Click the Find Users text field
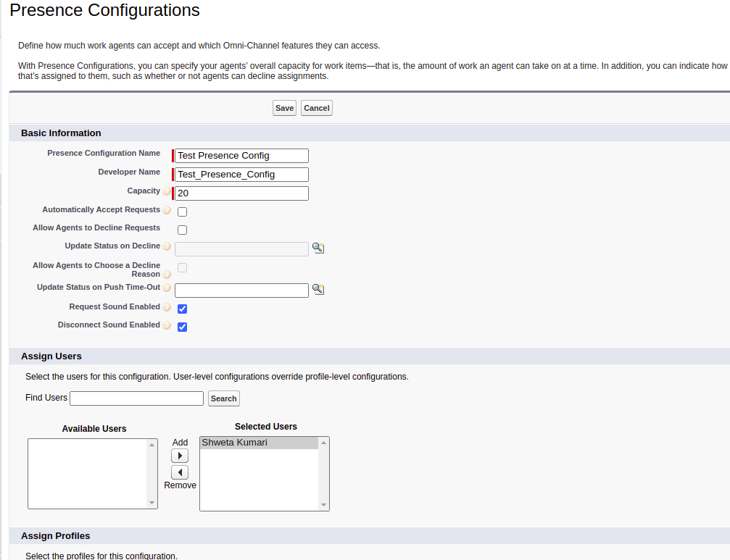The height and width of the screenshot is (560, 730). [x=136, y=398]
